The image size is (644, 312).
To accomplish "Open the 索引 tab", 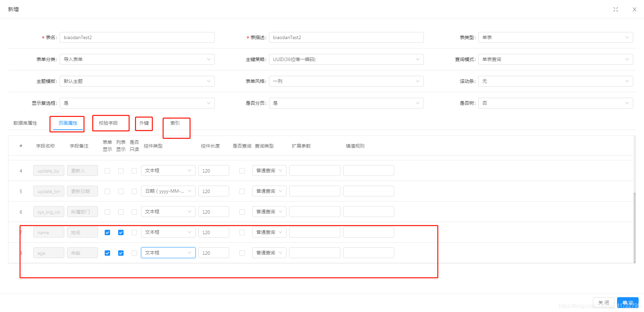I will click(175, 123).
